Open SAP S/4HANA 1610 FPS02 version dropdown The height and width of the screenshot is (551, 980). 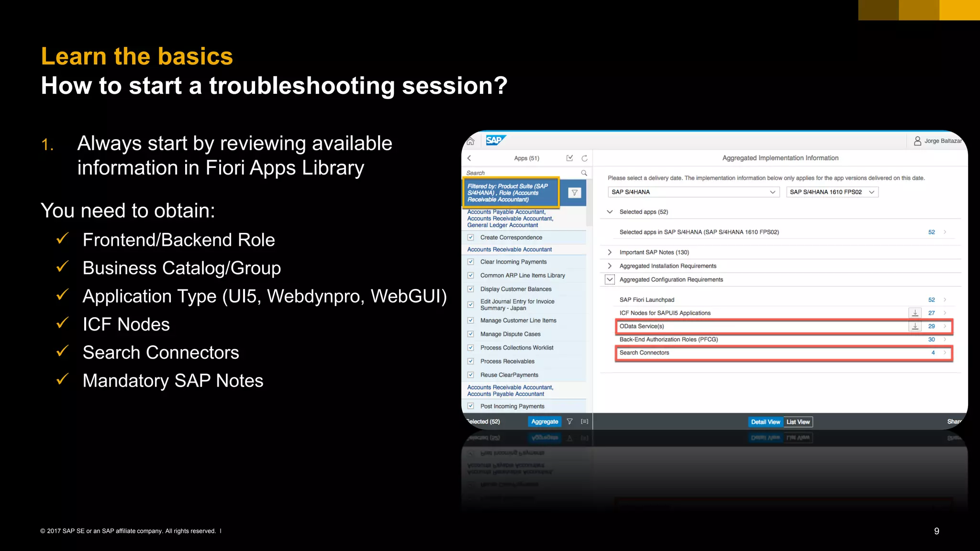(832, 192)
